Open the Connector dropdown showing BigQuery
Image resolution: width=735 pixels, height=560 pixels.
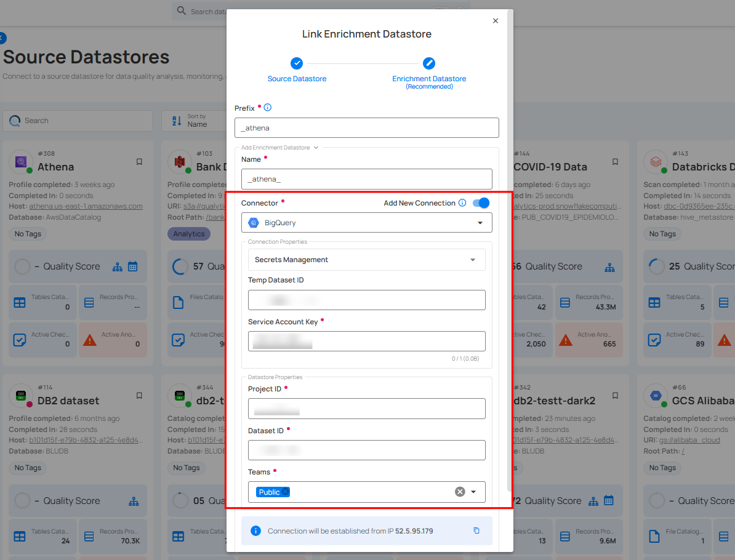click(x=480, y=222)
